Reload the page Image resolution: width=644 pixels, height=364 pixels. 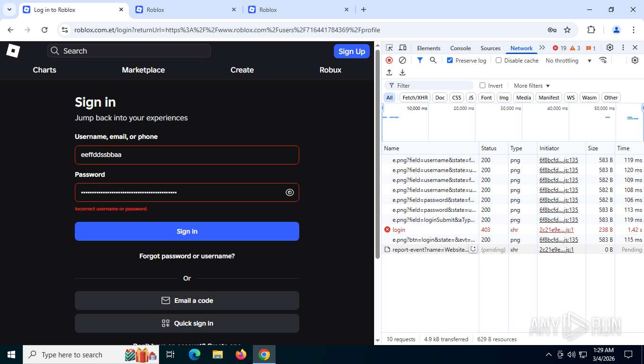45,30
